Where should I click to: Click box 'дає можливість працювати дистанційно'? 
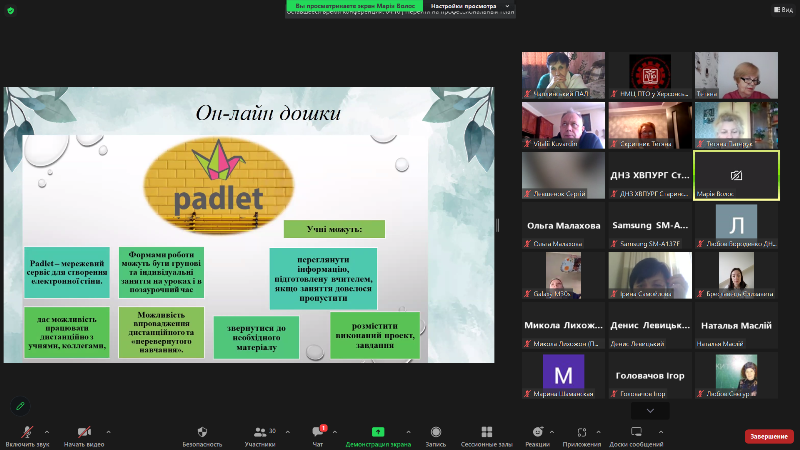click(x=66, y=332)
